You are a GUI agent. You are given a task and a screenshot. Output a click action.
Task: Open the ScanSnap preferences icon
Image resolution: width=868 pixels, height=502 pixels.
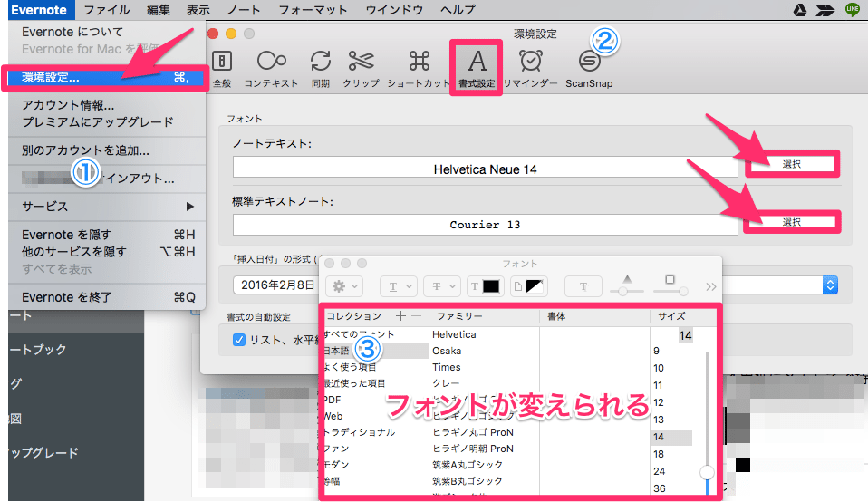pos(589,67)
